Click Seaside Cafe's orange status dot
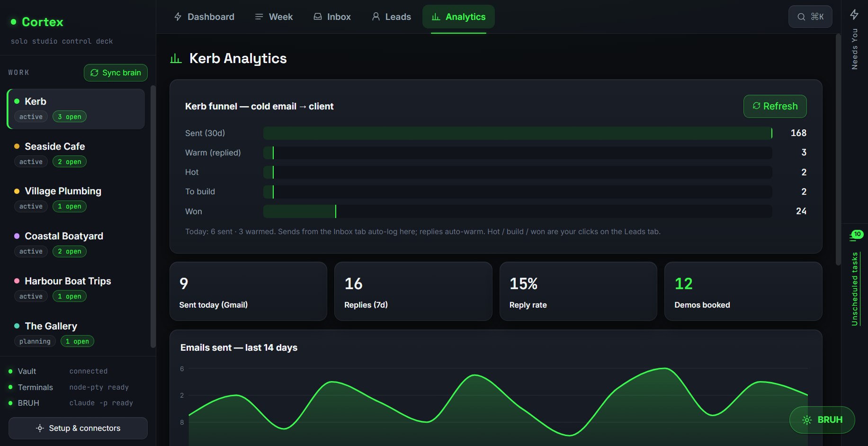This screenshot has width=868, height=446. point(17,146)
